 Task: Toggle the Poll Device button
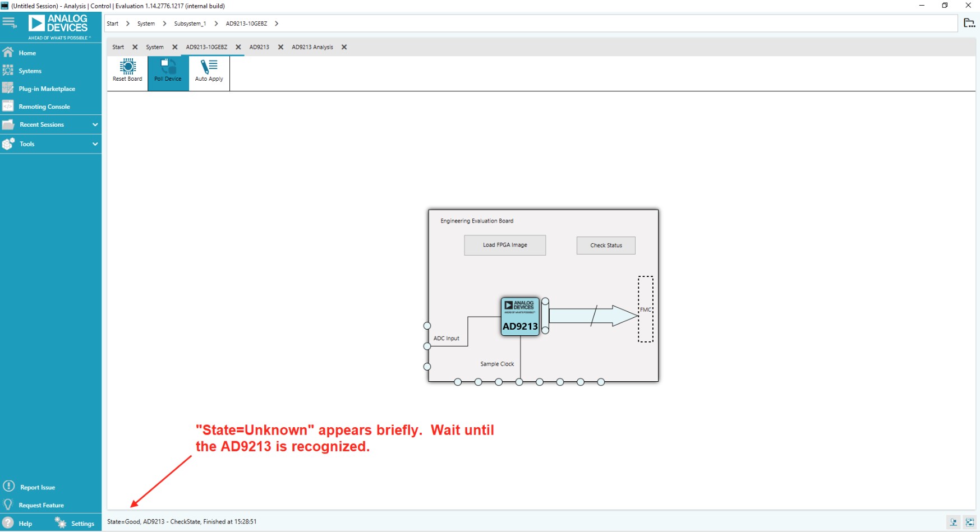[x=168, y=71]
